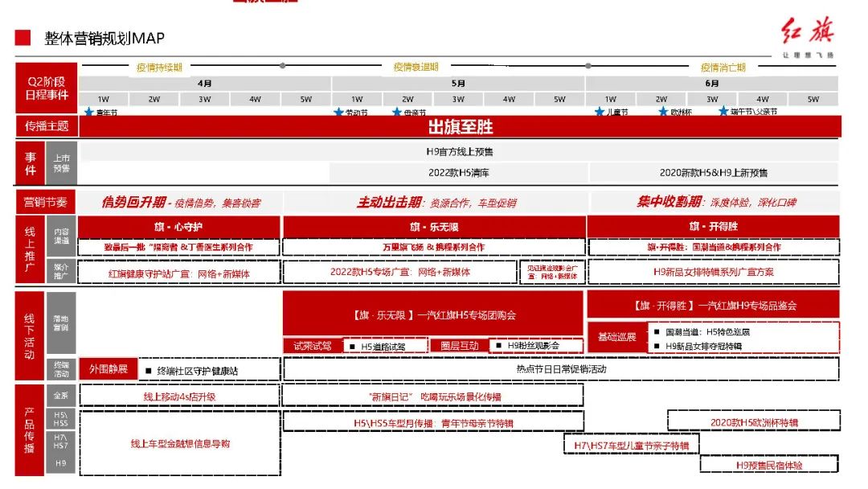Click the 旗·心守护 red header

coord(178,227)
